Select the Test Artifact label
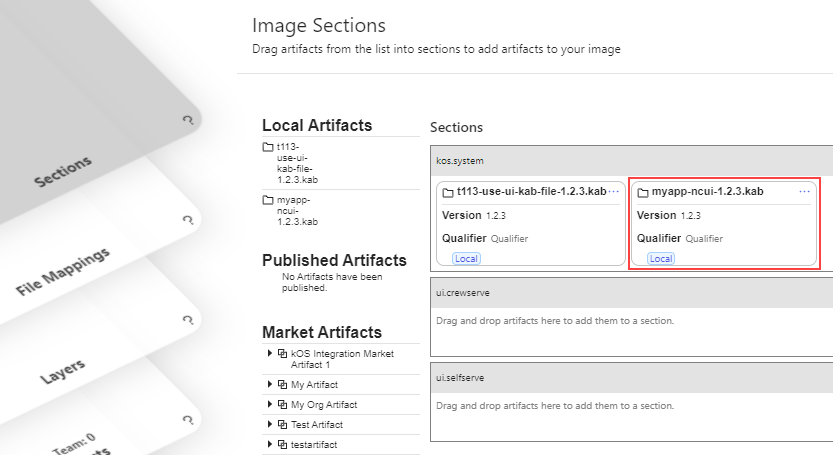Screen dimensions: 833x455 coord(317,425)
